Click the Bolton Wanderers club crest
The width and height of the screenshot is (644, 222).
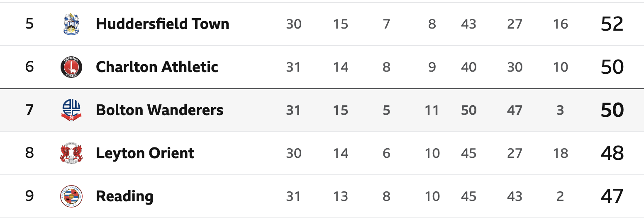click(x=71, y=110)
